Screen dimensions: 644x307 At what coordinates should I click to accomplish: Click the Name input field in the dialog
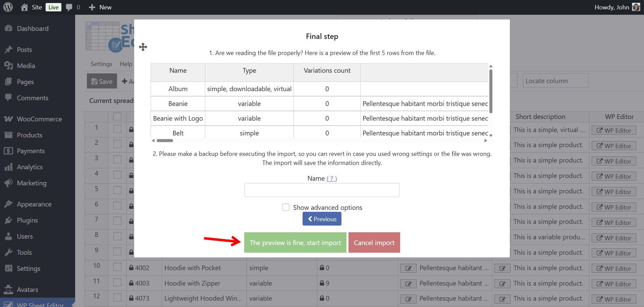322,190
